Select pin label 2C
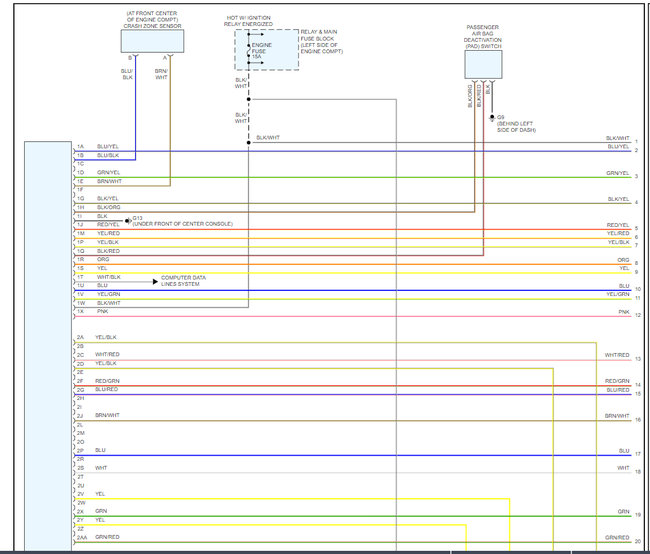This screenshot has width=650, height=554. [x=80, y=355]
